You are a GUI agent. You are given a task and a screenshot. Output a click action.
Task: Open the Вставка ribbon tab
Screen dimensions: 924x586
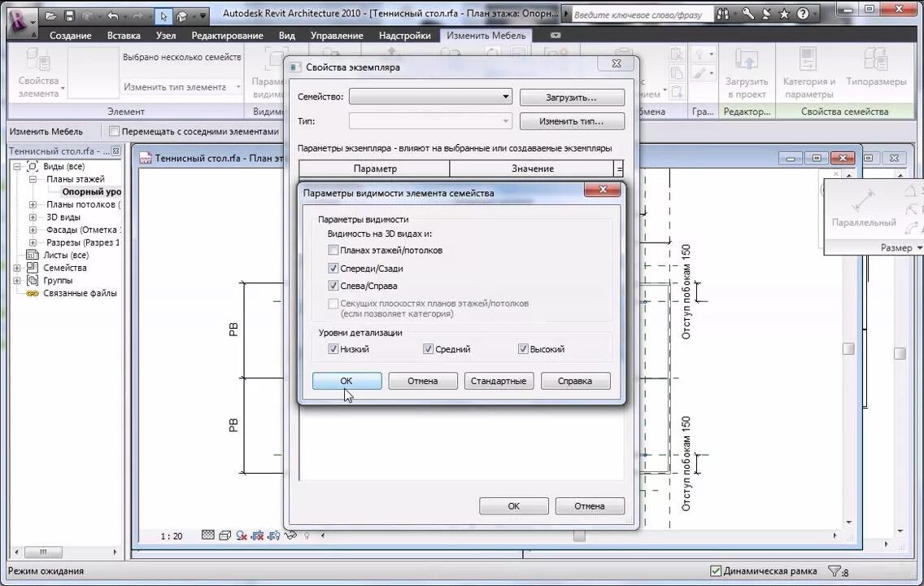(x=124, y=35)
